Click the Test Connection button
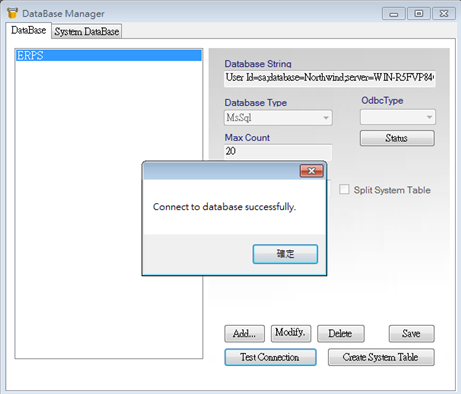The height and width of the screenshot is (394, 461). coord(270,357)
